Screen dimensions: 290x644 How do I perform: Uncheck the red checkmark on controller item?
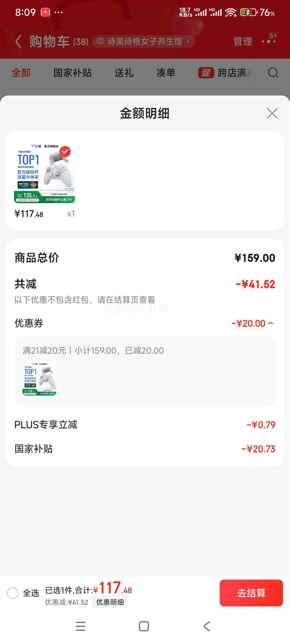point(65,152)
